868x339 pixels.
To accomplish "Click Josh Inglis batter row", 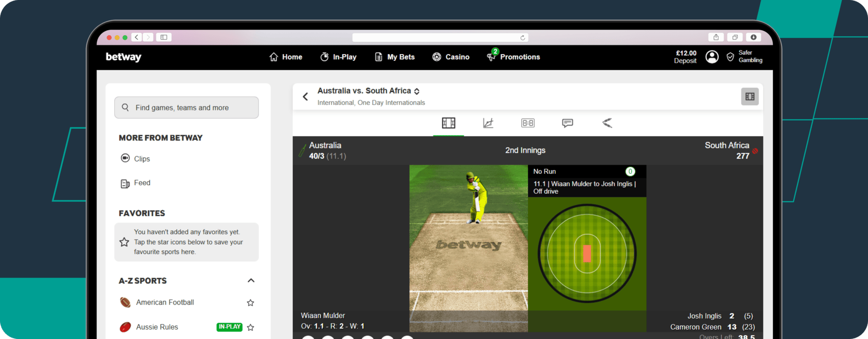I will (x=720, y=316).
